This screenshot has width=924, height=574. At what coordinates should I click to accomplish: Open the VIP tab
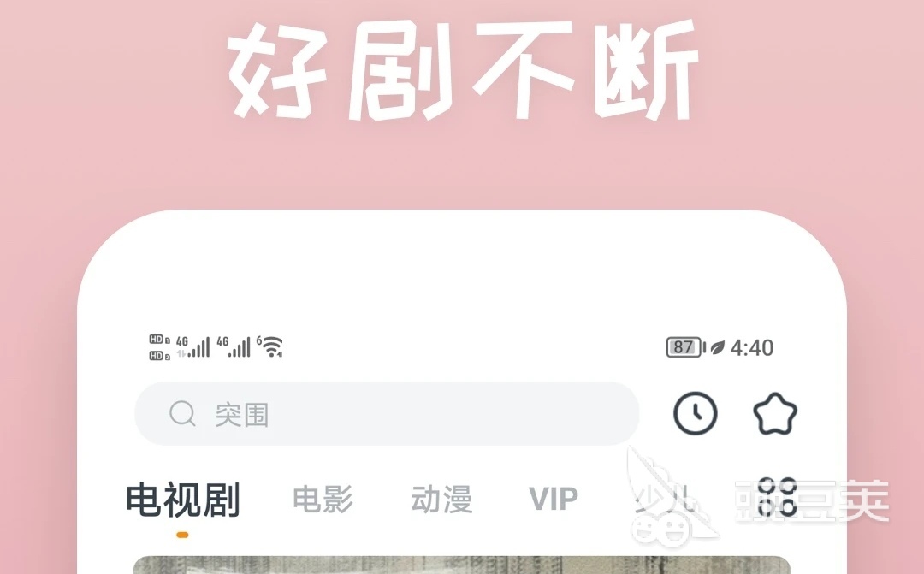[x=554, y=500]
